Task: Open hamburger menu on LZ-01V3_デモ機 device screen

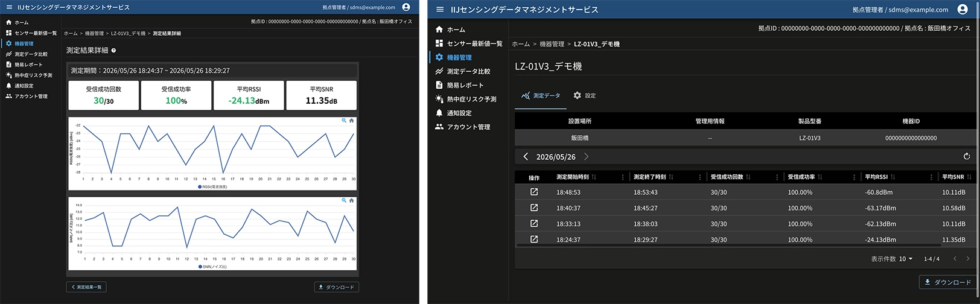Action: coord(440,10)
